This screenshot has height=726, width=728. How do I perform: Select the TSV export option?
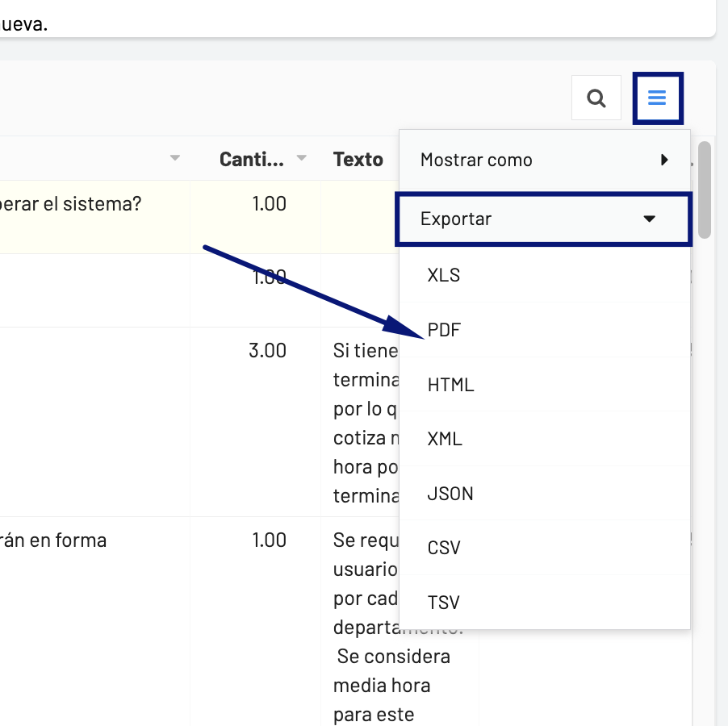coord(443,603)
